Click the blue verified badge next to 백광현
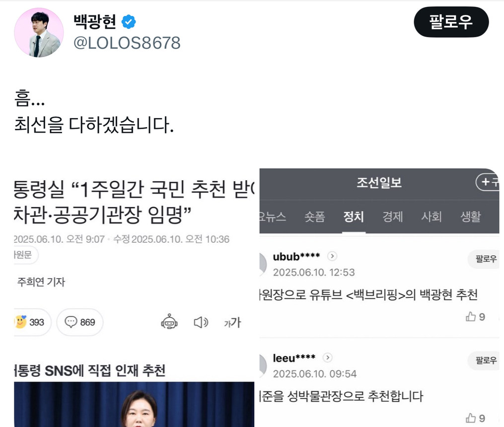This screenshot has width=504, height=427. (129, 22)
